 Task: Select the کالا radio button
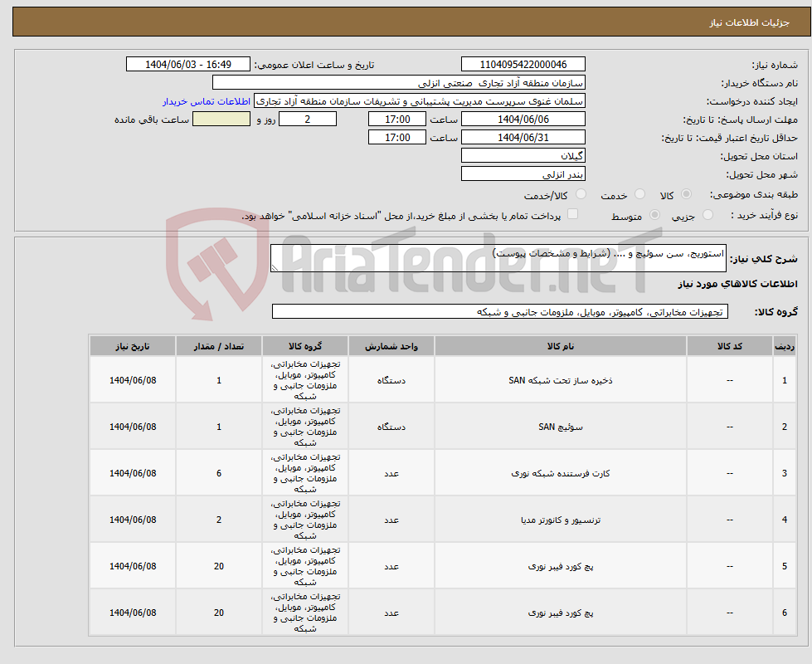tap(685, 195)
